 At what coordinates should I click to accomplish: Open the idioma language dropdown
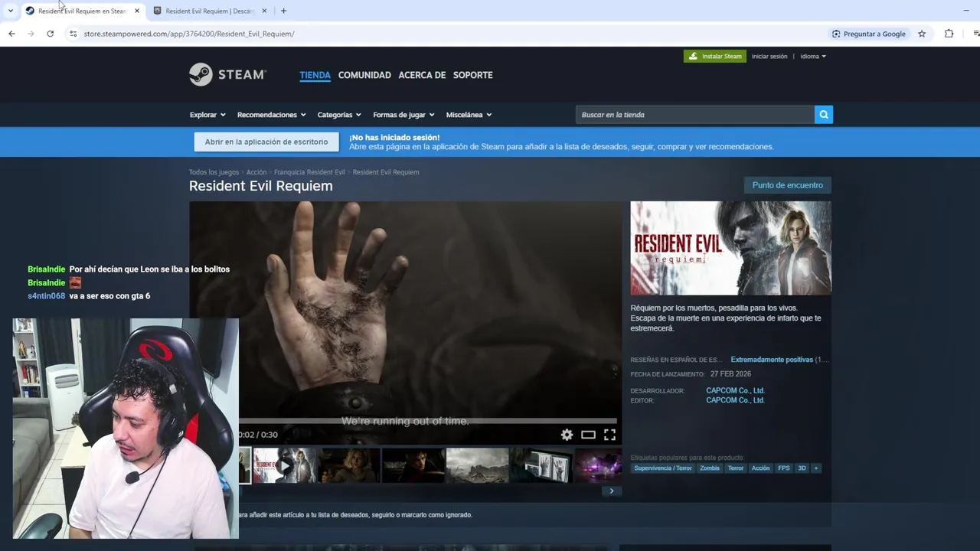click(x=813, y=56)
